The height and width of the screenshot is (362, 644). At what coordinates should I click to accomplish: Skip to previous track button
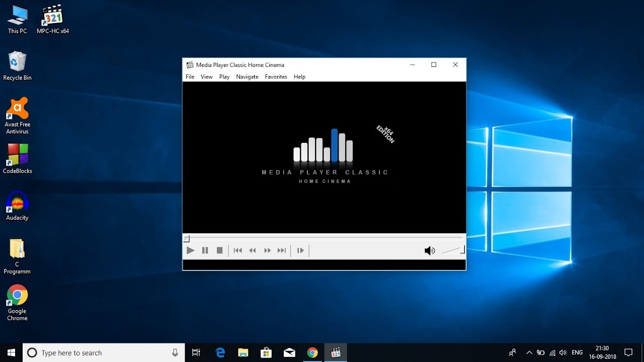pyautogui.click(x=238, y=250)
